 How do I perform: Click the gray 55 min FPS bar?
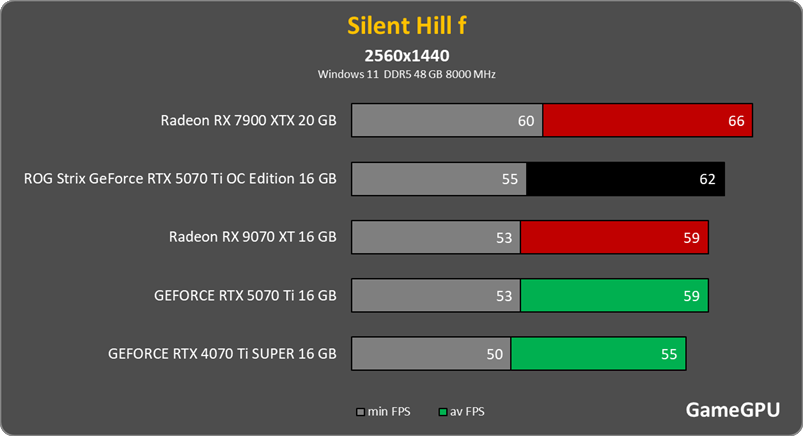point(438,179)
